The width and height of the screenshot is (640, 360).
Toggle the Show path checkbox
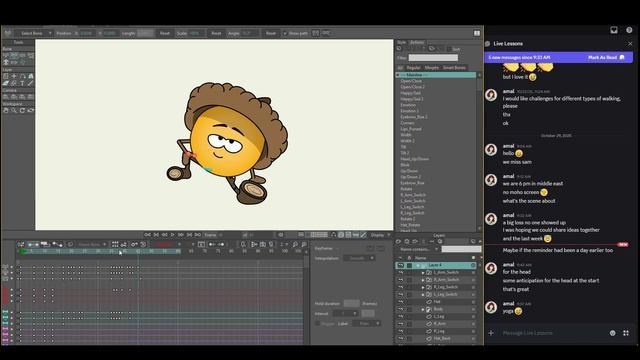pos(285,33)
